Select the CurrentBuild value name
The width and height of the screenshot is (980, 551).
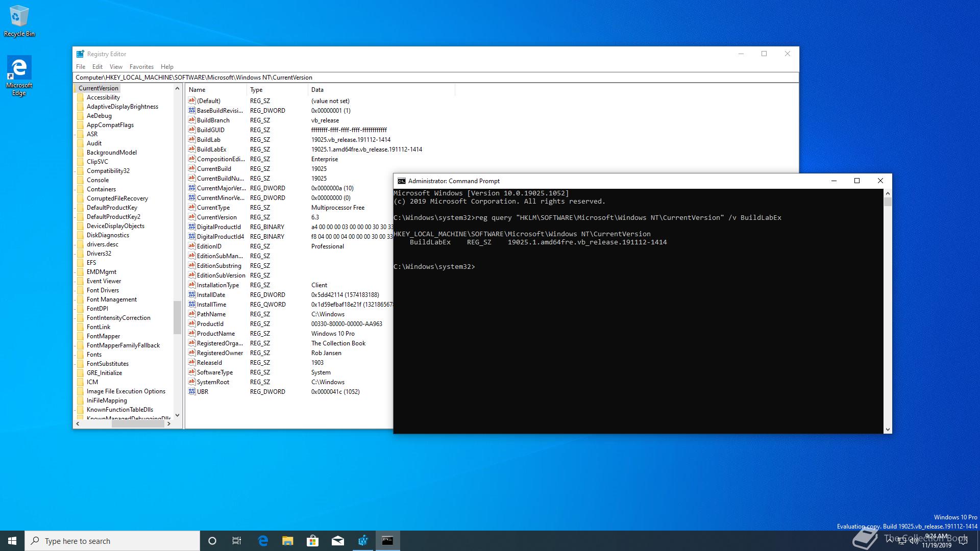point(214,169)
